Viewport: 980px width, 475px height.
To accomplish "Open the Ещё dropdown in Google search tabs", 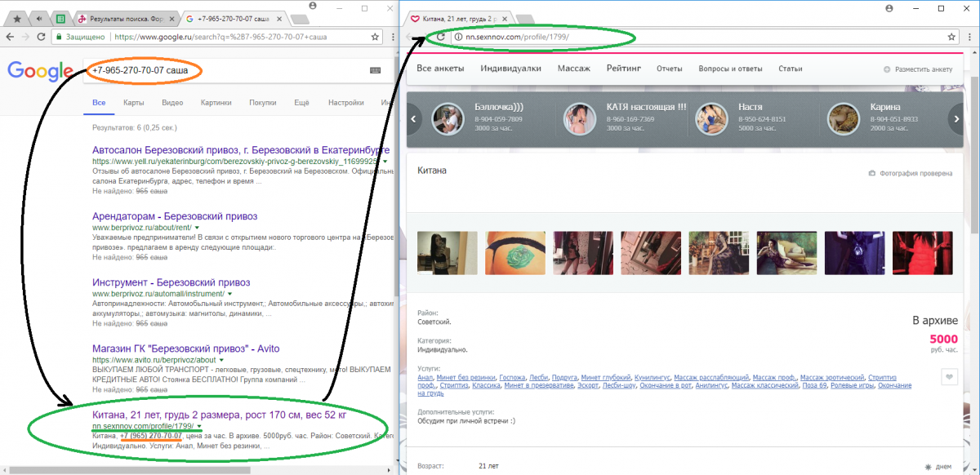I will coord(301,103).
